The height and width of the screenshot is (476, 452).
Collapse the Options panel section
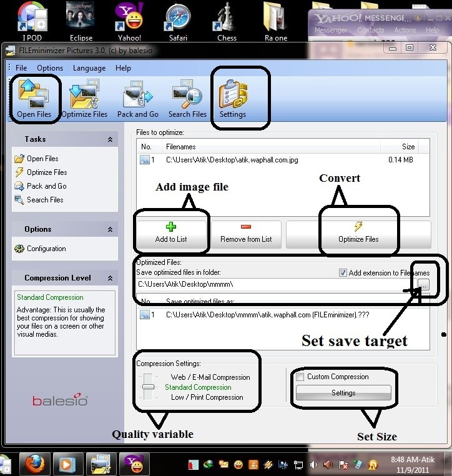tap(111, 230)
